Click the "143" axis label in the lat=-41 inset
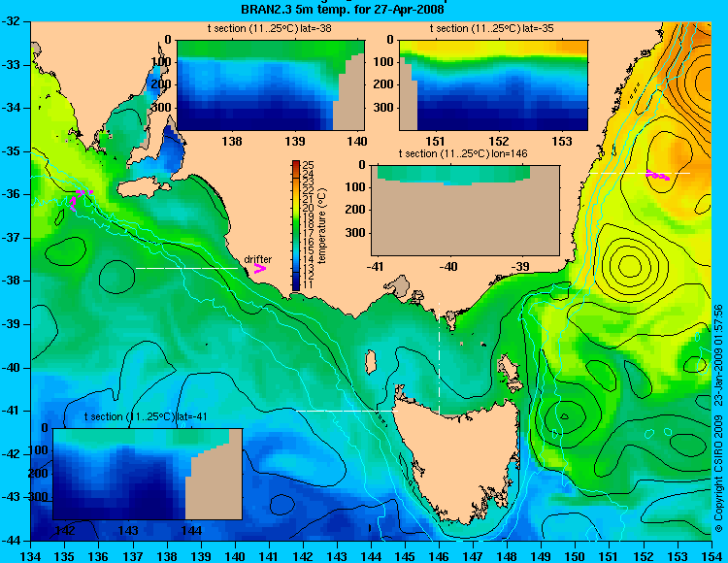This screenshot has width=728, height=563. tap(128, 530)
